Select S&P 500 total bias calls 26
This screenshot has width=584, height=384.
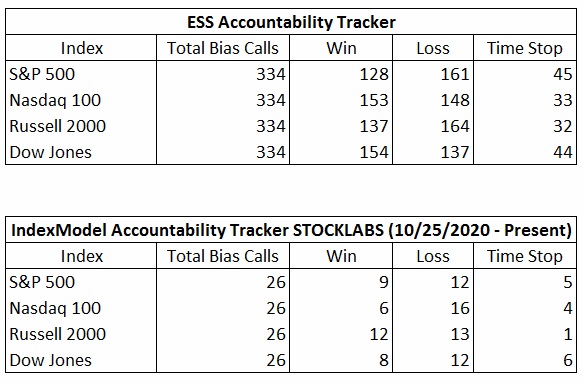[276, 282]
